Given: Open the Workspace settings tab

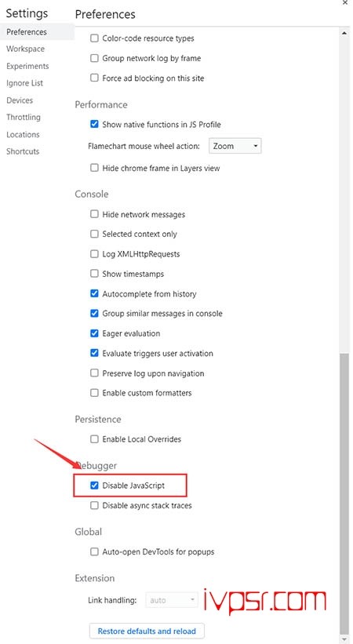Looking at the screenshot, I should [25, 49].
